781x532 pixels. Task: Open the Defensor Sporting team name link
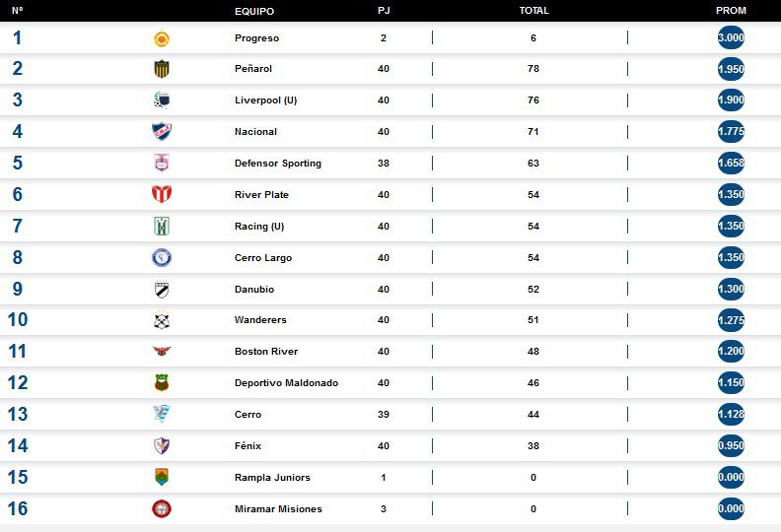point(278,164)
